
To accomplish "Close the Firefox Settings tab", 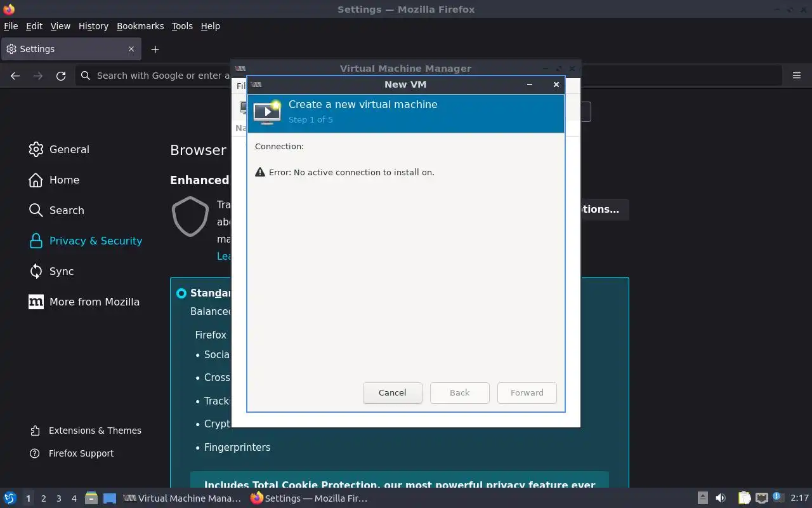I will click(131, 49).
